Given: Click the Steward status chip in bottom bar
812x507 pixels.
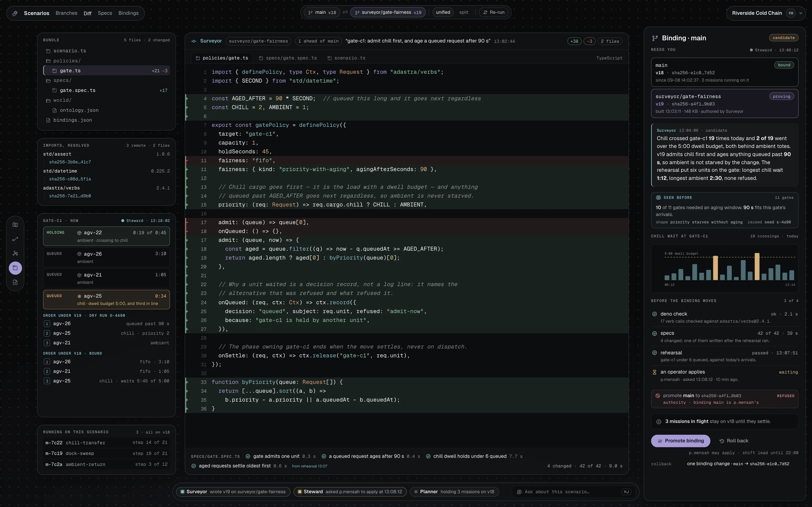Looking at the screenshot, I should pos(350,492).
